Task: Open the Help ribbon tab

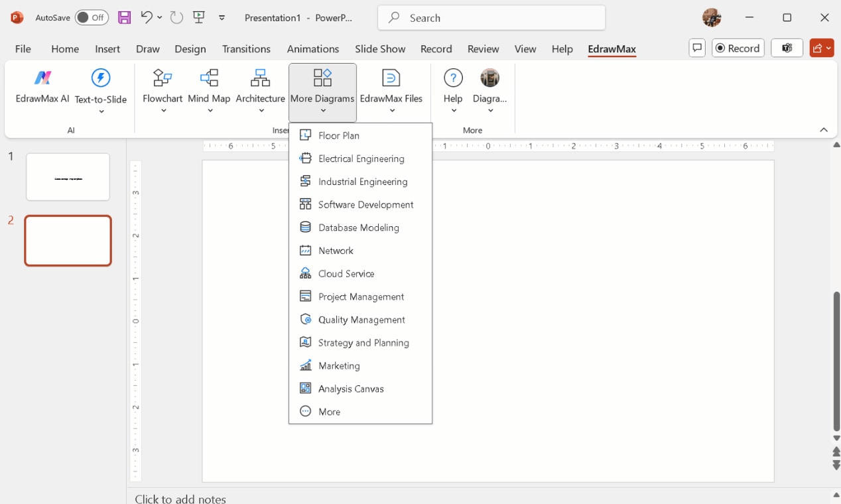Action: (562, 49)
